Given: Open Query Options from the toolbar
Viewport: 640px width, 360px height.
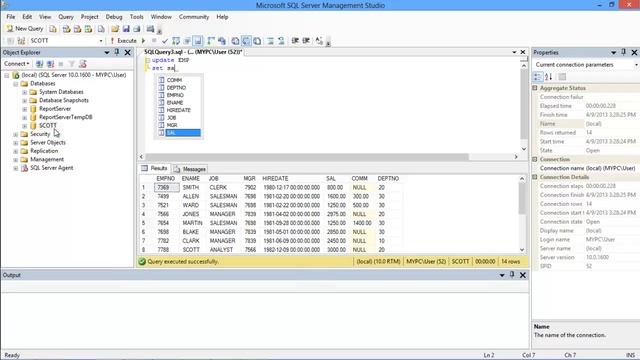Looking at the screenshot, I should (187, 41).
